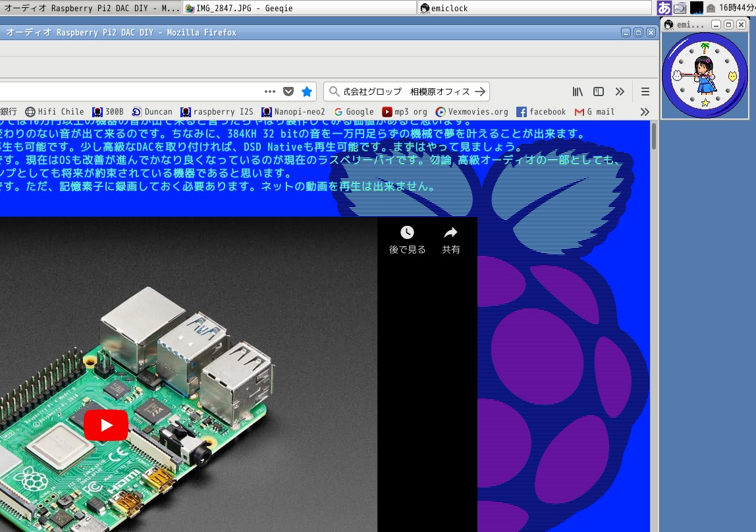Click the search go arrow button
This screenshot has height=532, width=756.
[x=480, y=92]
